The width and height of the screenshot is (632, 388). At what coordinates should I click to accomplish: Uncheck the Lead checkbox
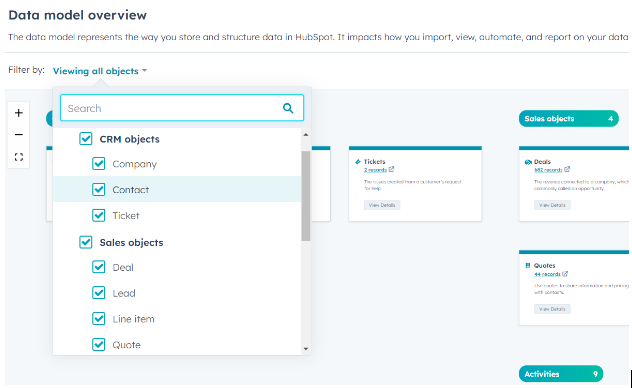98,293
